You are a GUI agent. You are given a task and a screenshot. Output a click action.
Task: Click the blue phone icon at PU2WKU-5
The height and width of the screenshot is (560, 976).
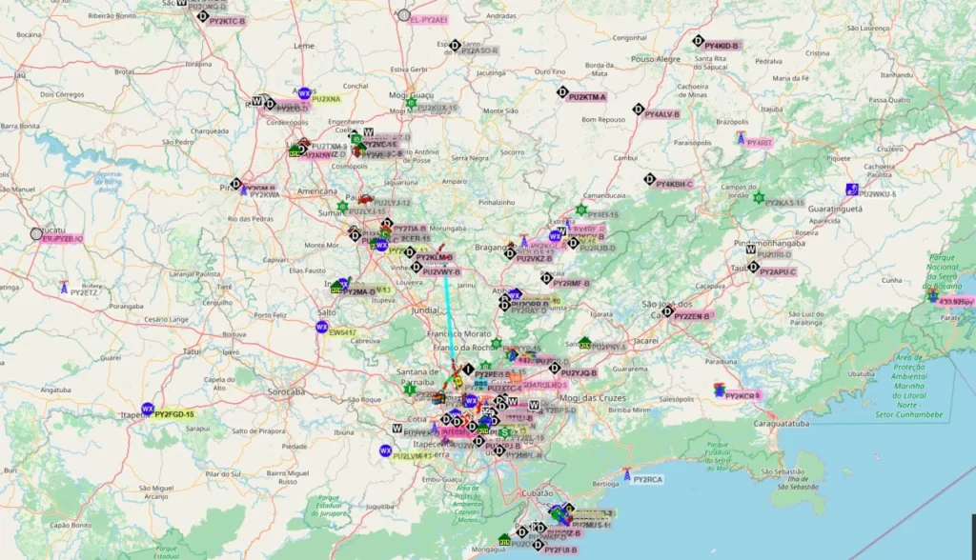pos(851,190)
